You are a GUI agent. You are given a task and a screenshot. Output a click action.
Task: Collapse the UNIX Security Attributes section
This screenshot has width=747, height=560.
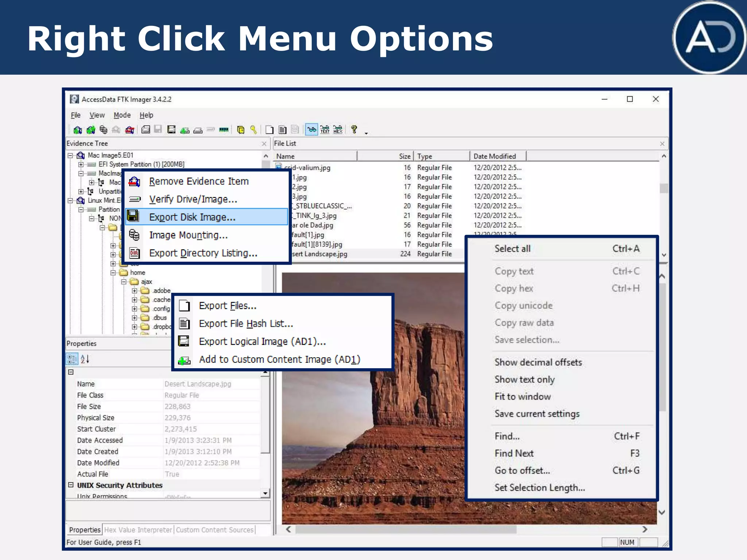(x=71, y=485)
